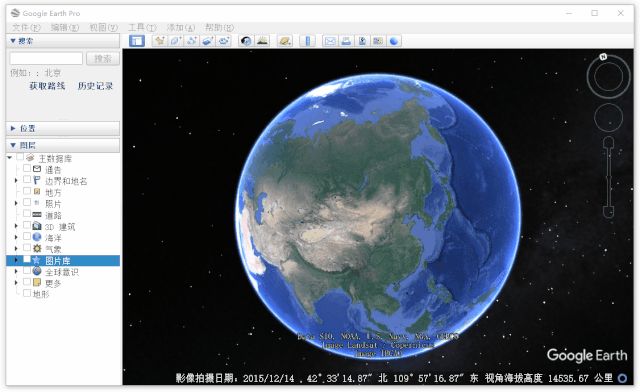Viewport: 640px width, 392px height.
Task: Open the 历史记录 link
Action: (x=95, y=86)
